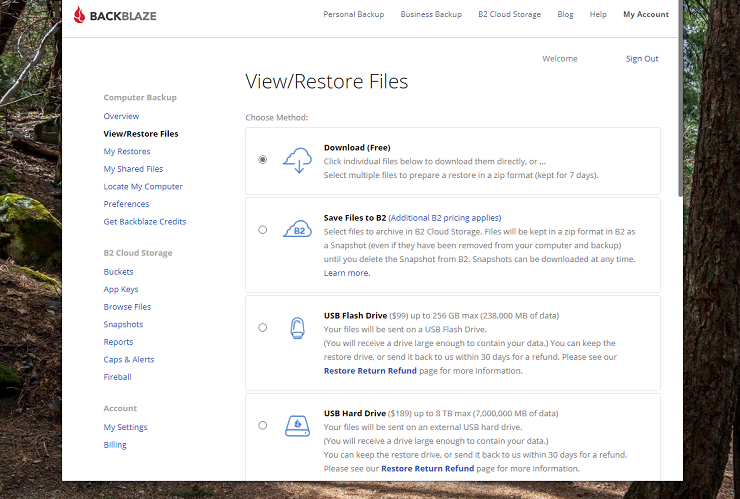The image size is (740, 499).
Task: Open Get Backblaze Credits link
Action: (144, 221)
